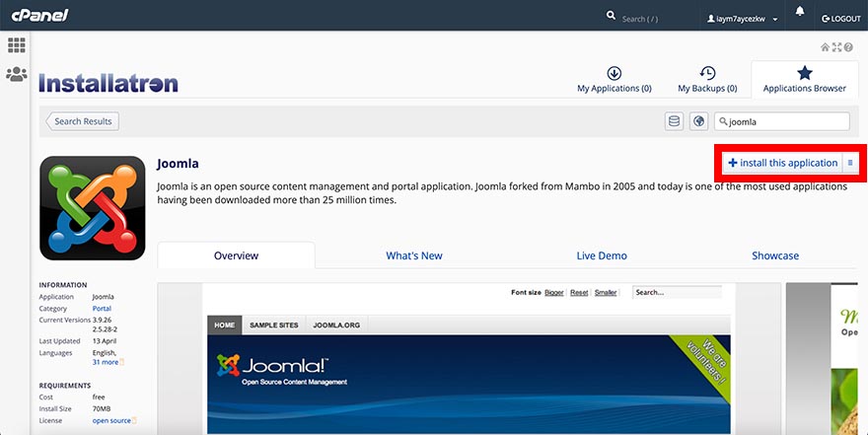Click the magnifier icon in top bar

[611, 16]
